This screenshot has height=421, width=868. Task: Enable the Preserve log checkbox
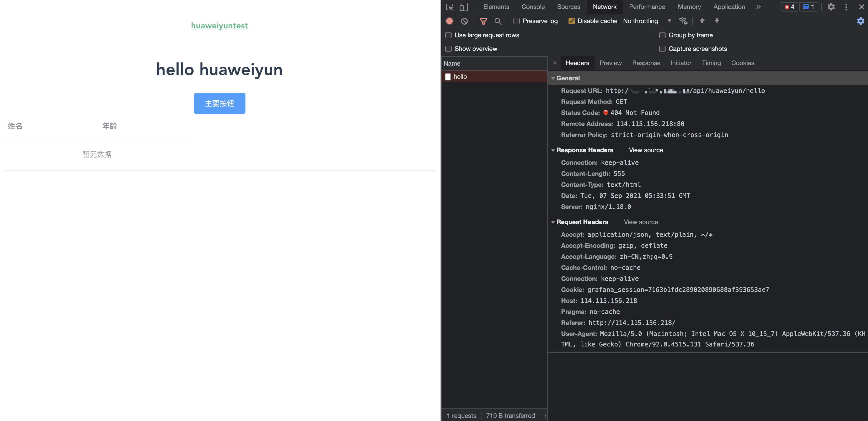click(517, 21)
